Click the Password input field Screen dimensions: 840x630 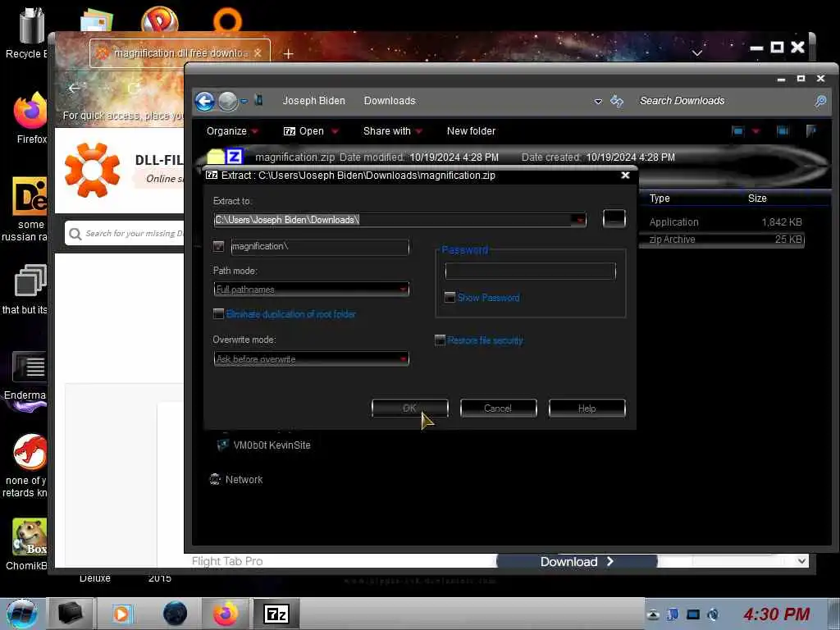click(531, 271)
